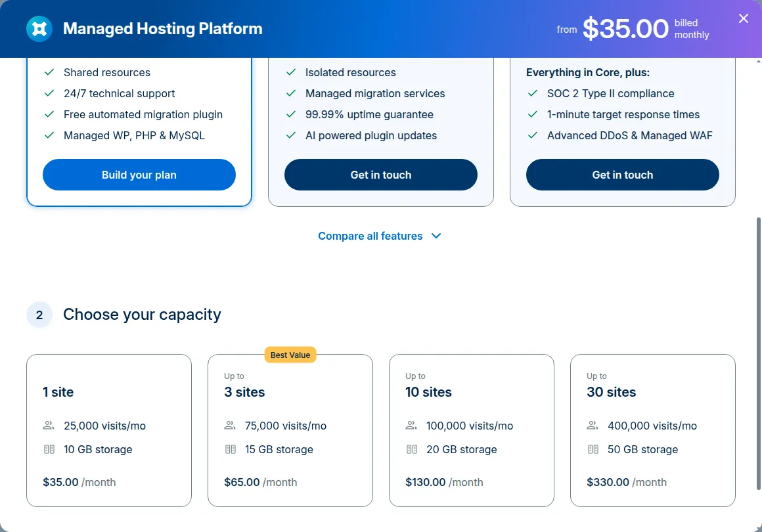Click the checkmark beside 1-minute target response times
The height and width of the screenshot is (532, 762).
533,114
